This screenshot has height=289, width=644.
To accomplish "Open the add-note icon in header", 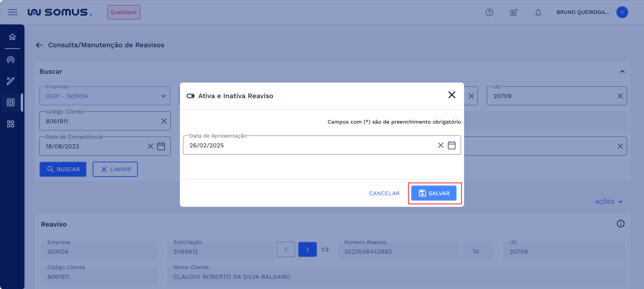I will point(513,12).
